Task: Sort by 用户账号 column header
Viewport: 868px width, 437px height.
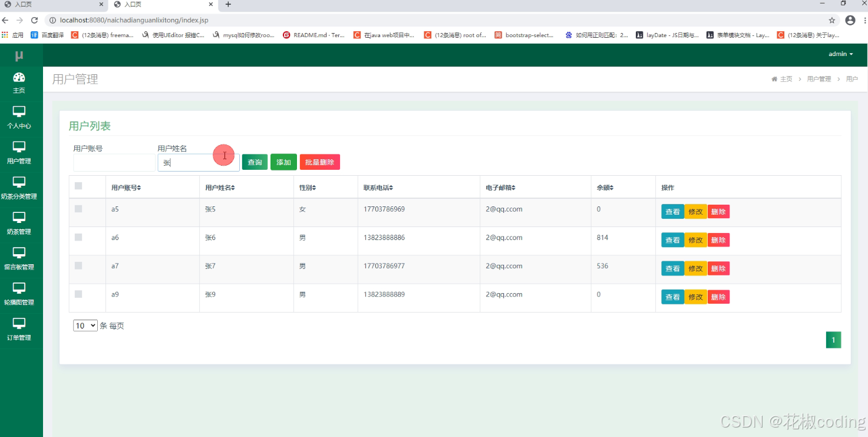Action: tap(126, 188)
